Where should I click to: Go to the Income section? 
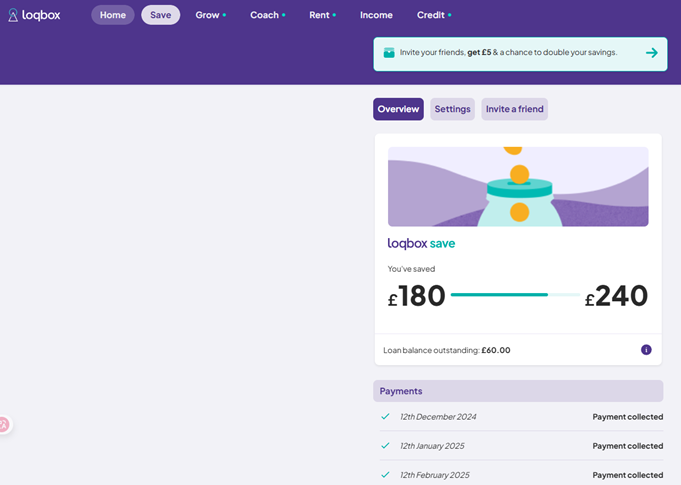(376, 15)
